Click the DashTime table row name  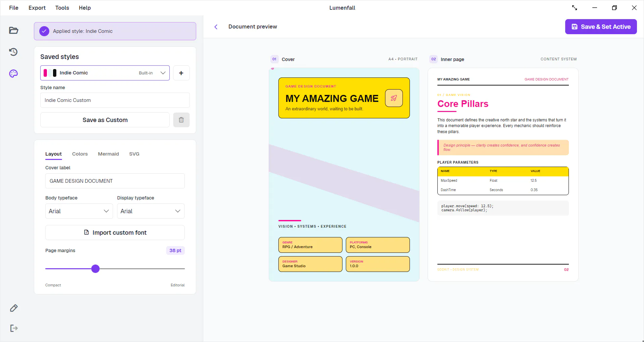coord(448,190)
